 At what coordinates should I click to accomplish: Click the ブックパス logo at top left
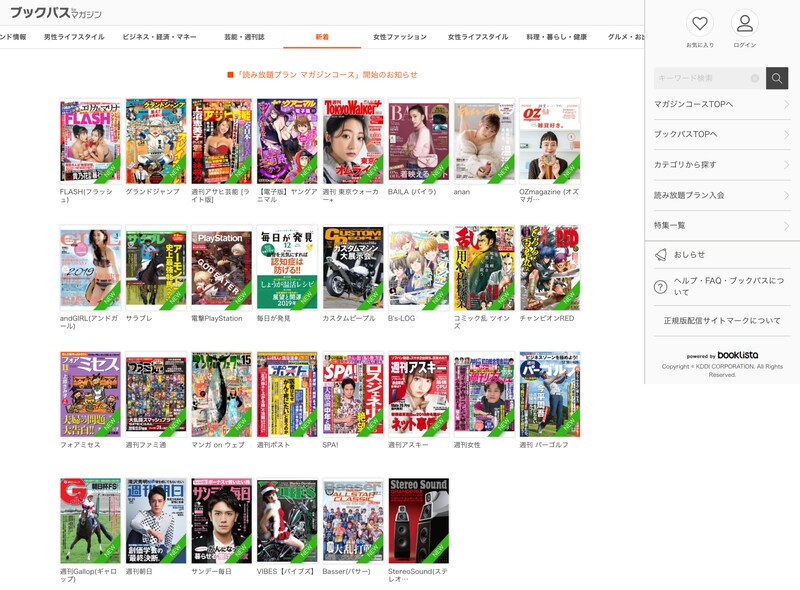56,12
